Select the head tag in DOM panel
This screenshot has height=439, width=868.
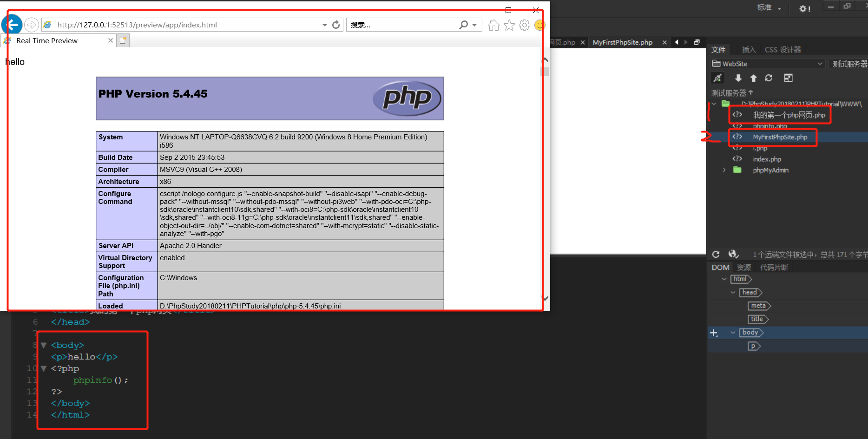coord(751,292)
